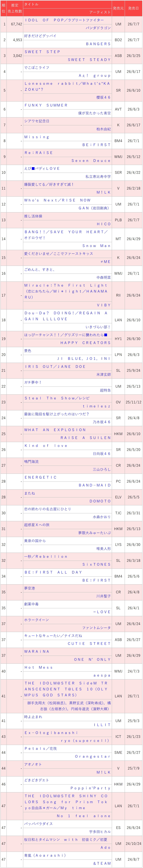Open the title WHAT AN EXPLOSION
The image size is (143, 868).
[x=55, y=430]
